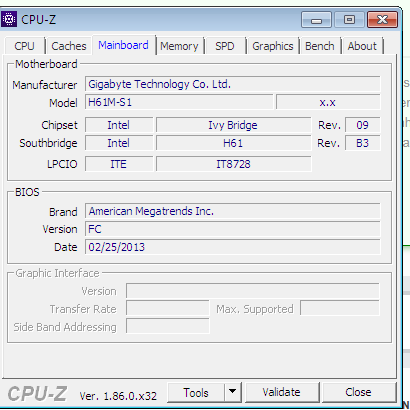Go to the Bench tab
The height and width of the screenshot is (410, 410).
pyautogui.click(x=320, y=46)
